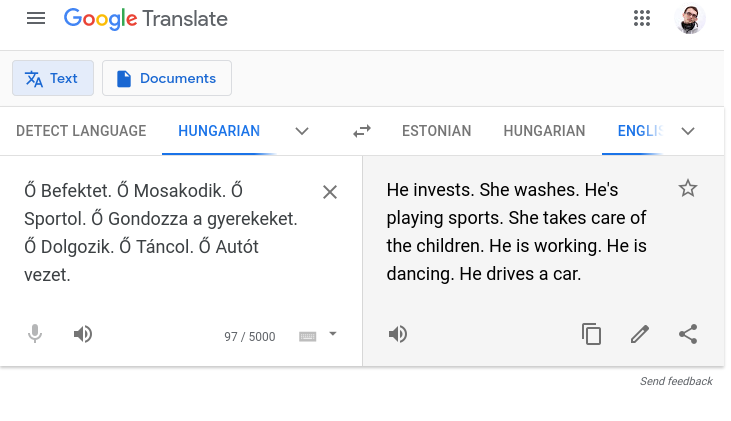The height and width of the screenshot is (421, 731).
Task: Suggest an edit with pencil icon
Action: click(x=640, y=334)
